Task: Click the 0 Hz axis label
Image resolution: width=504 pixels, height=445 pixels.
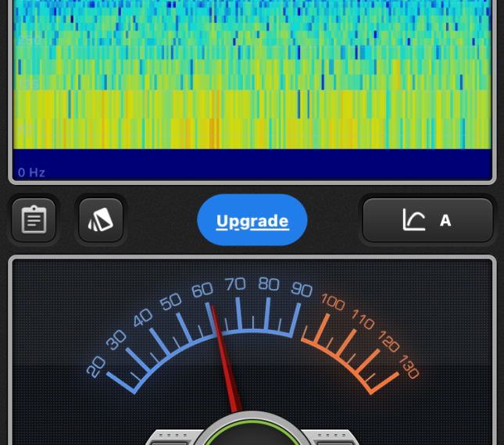Action: [32, 172]
